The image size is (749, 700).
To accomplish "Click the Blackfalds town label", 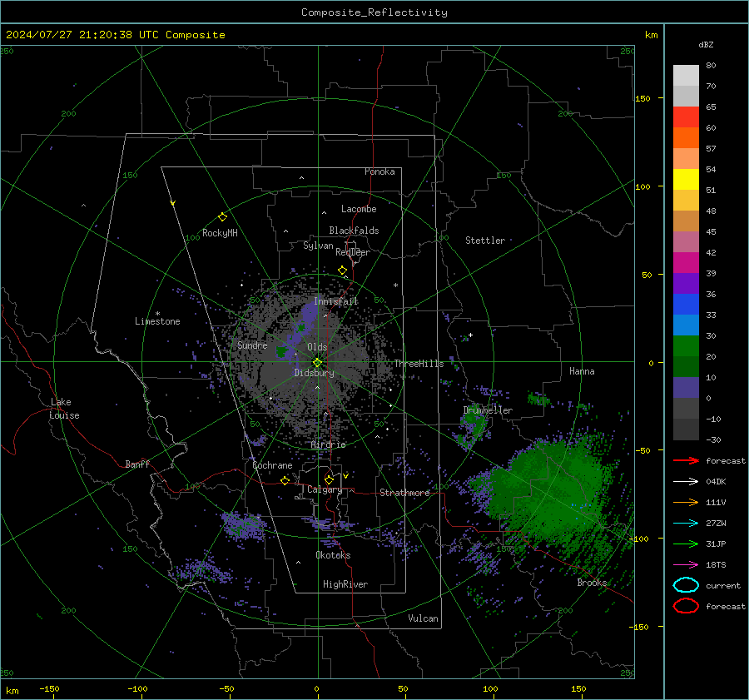I will 354,231.
